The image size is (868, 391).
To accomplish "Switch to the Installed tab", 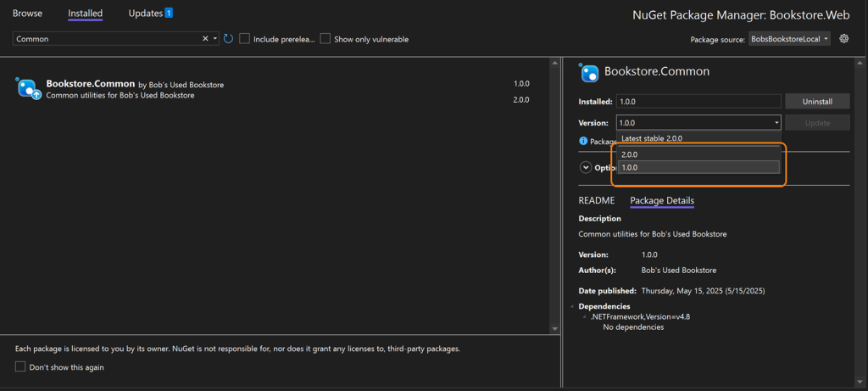I will 86,14.
